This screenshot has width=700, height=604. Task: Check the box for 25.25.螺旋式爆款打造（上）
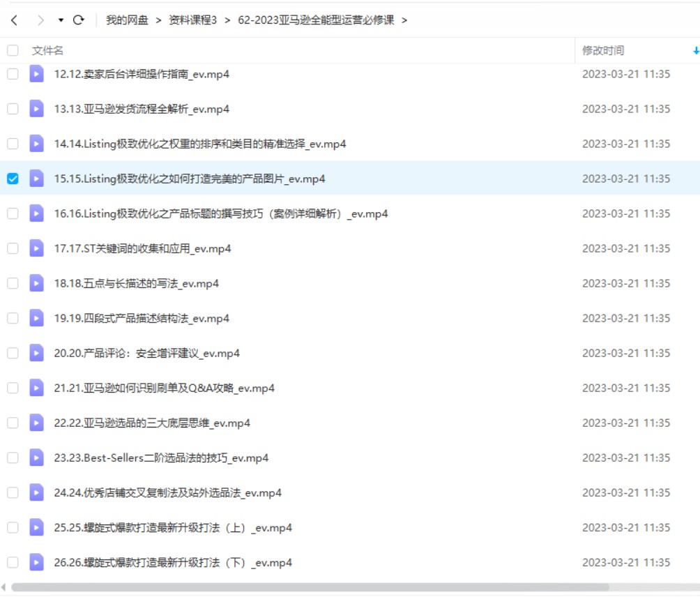coord(13,527)
